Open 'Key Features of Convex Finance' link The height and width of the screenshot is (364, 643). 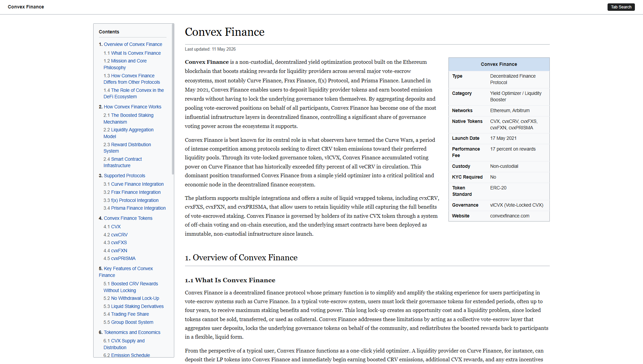126,272
